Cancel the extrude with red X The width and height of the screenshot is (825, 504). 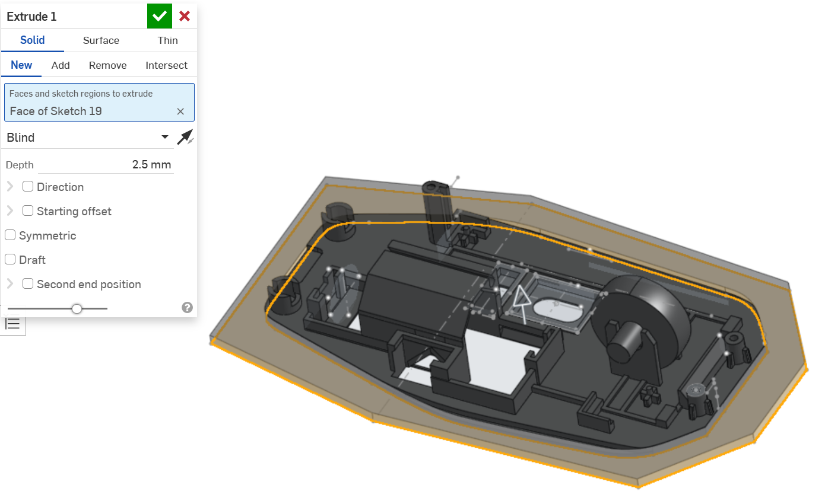[x=185, y=16]
